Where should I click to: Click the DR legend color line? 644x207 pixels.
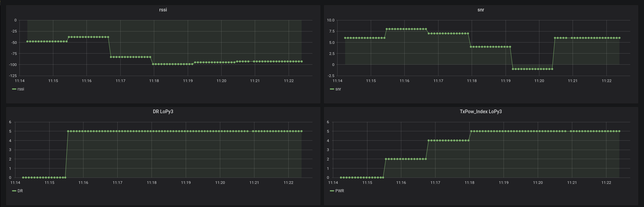point(14,191)
